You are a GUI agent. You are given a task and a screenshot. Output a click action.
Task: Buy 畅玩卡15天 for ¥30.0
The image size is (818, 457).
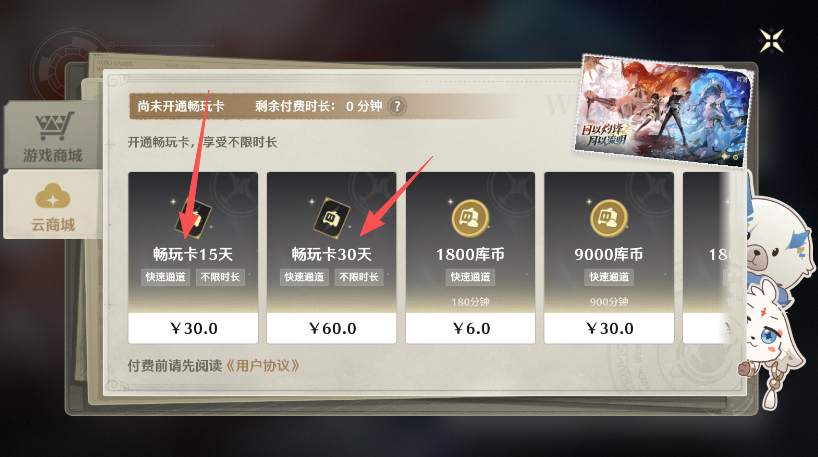point(193,328)
